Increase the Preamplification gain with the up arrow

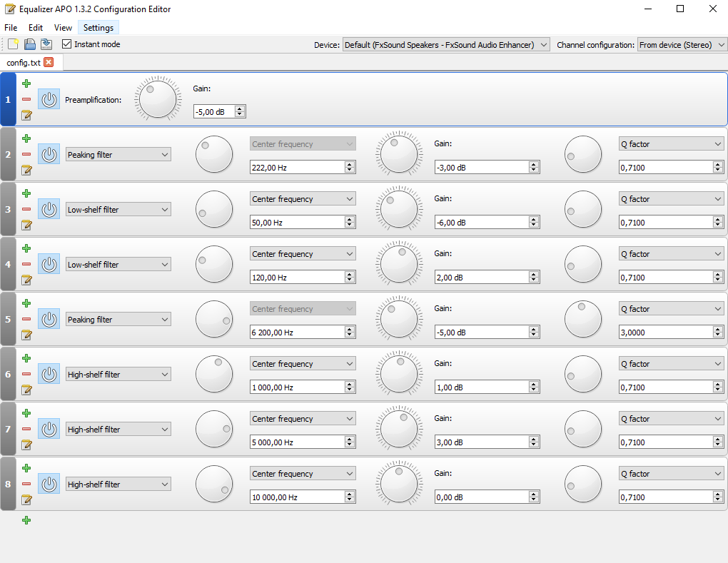tap(240, 109)
